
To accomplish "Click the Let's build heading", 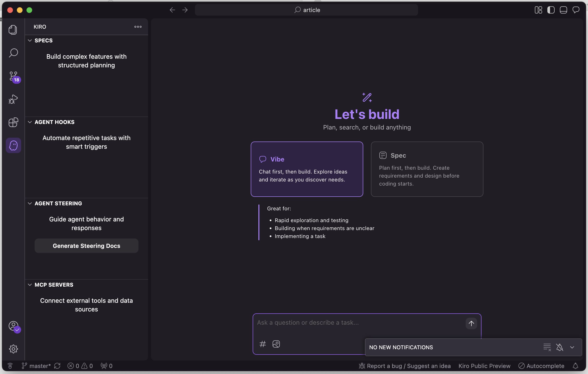I will pos(367,114).
